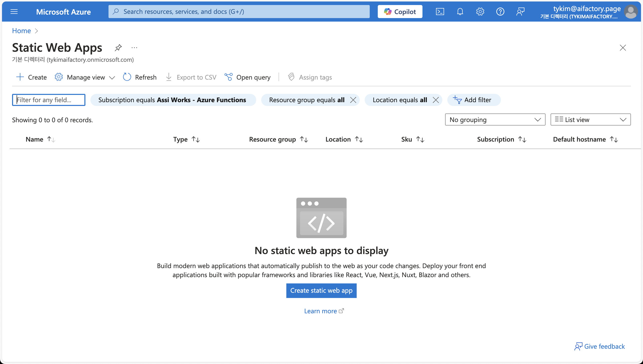Viewport: 643px width, 364px height.
Task: Open the notifications bell
Action: pyautogui.click(x=460, y=12)
